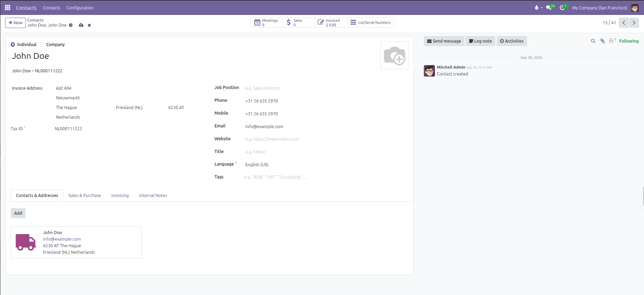Viewport: 644px width, 295px height.
Task: Click the Activities button
Action: 512,41
